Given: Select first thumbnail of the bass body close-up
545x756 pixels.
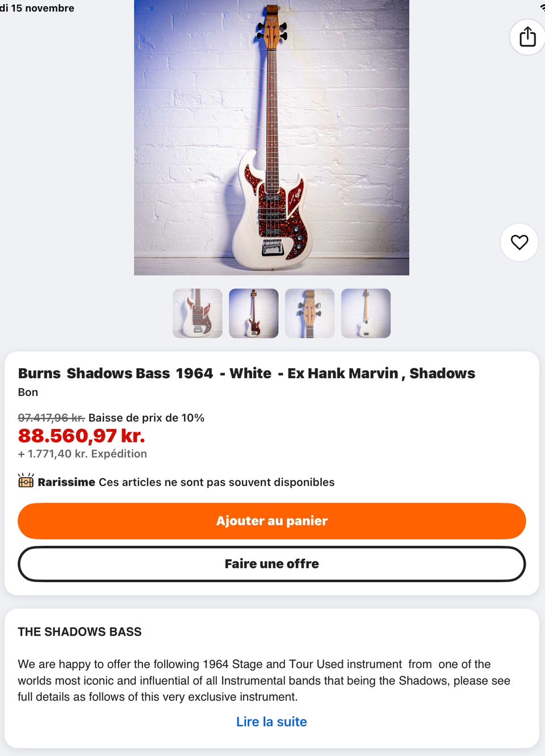Looking at the screenshot, I should click(198, 314).
